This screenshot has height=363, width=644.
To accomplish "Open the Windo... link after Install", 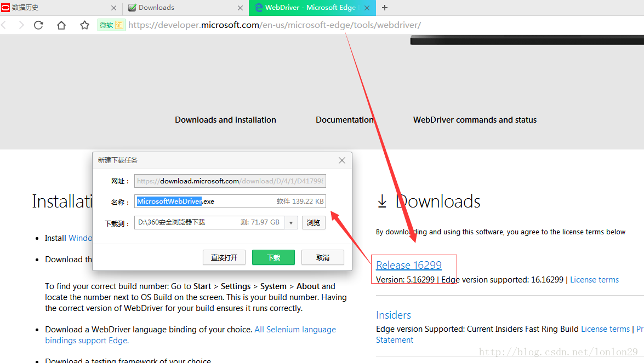I will pyautogui.click(x=81, y=238).
